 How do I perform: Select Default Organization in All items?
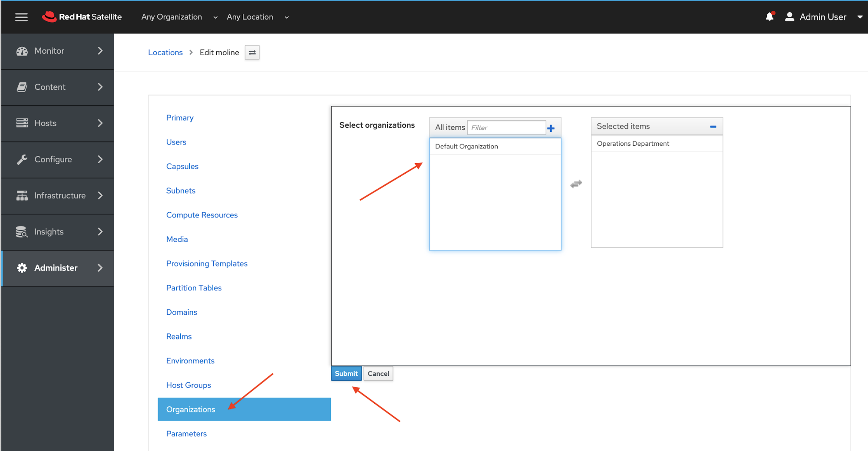pyautogui.click(x=466, y=146)
